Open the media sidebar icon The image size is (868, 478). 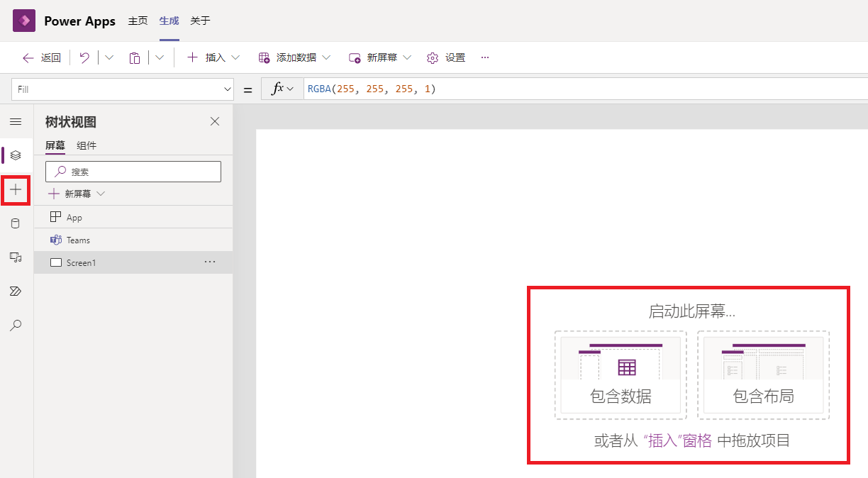(x=16, y=257)
